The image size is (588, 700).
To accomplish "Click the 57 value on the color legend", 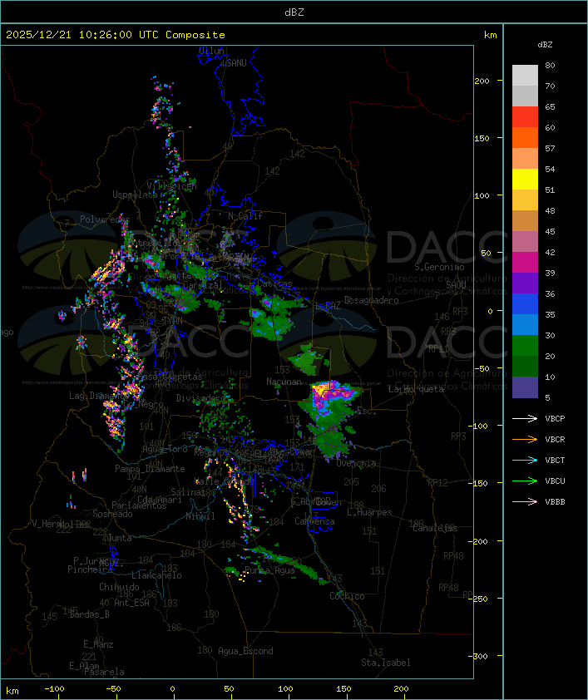I will pos(550,148).
